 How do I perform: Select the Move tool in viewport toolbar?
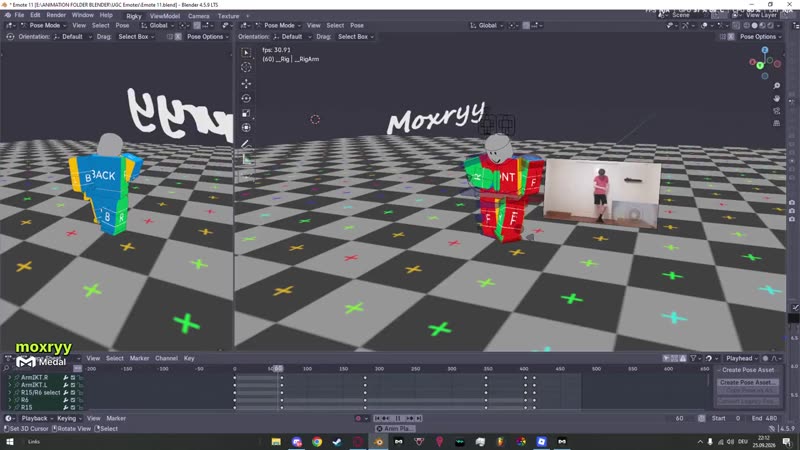pyautogui.click(x=246, y=83)
